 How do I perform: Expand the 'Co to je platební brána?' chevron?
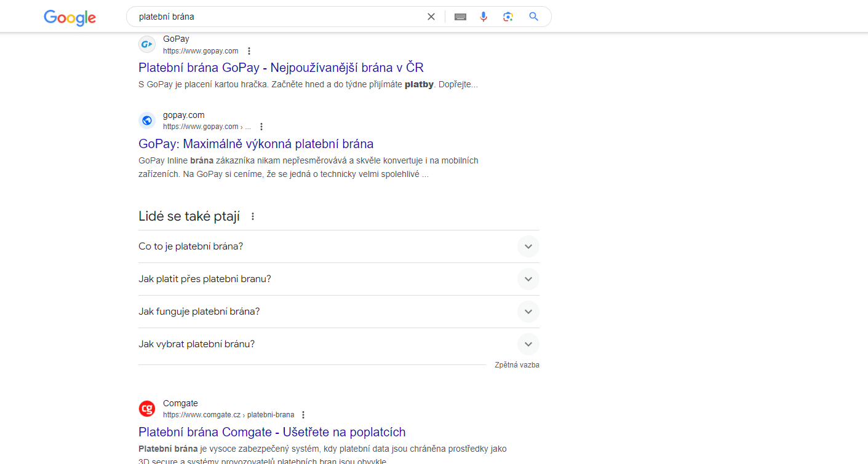click(528, 246)
